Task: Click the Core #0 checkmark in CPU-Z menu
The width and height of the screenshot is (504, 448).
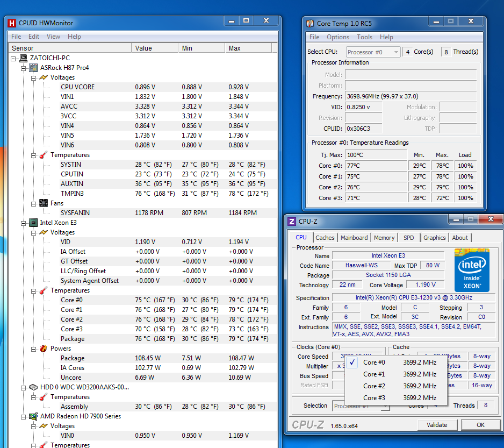Action: pyautogui.click(x=352, y=362)
